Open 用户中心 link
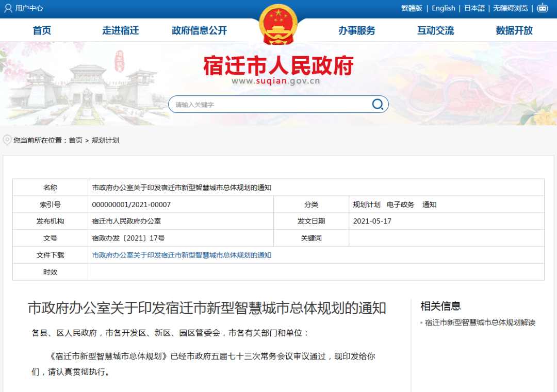 tap(29, 8)
